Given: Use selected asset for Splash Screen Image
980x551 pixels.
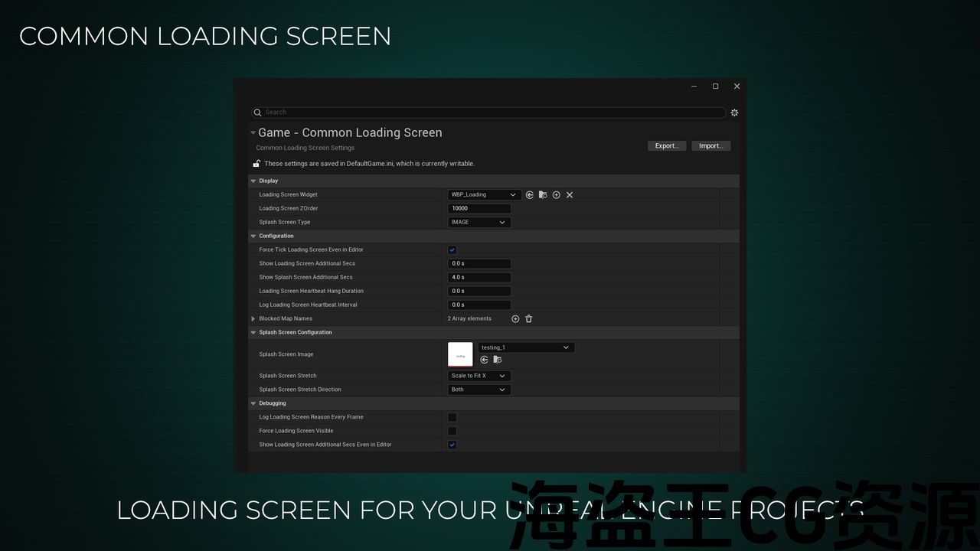Looking at the screenshot, I should [x=484, y=360].
